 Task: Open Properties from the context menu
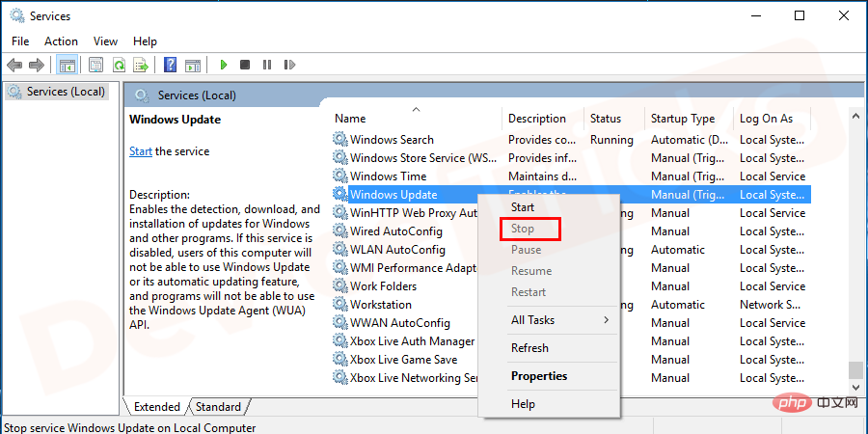549,376
